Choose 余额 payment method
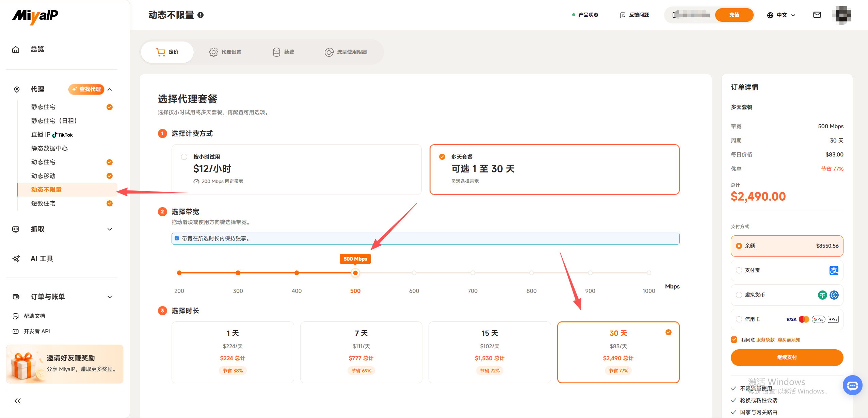 click(787, 246)
